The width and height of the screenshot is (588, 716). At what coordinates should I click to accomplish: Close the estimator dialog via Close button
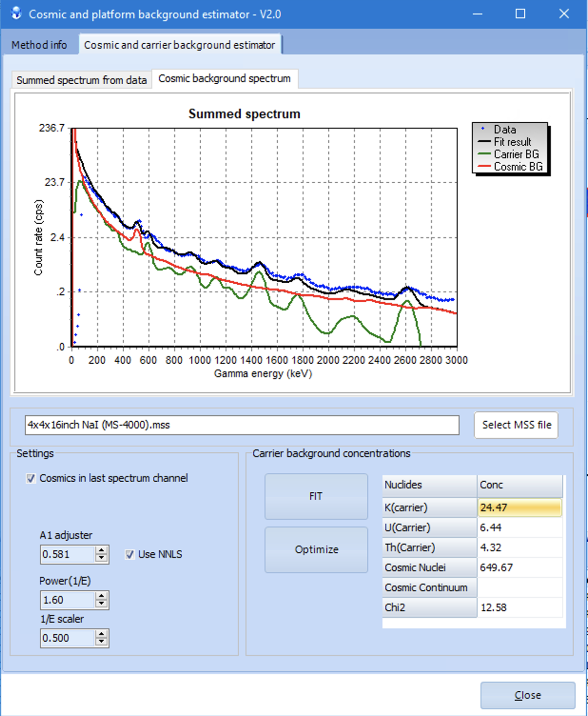pyautogui.click(x=527, y=695)
